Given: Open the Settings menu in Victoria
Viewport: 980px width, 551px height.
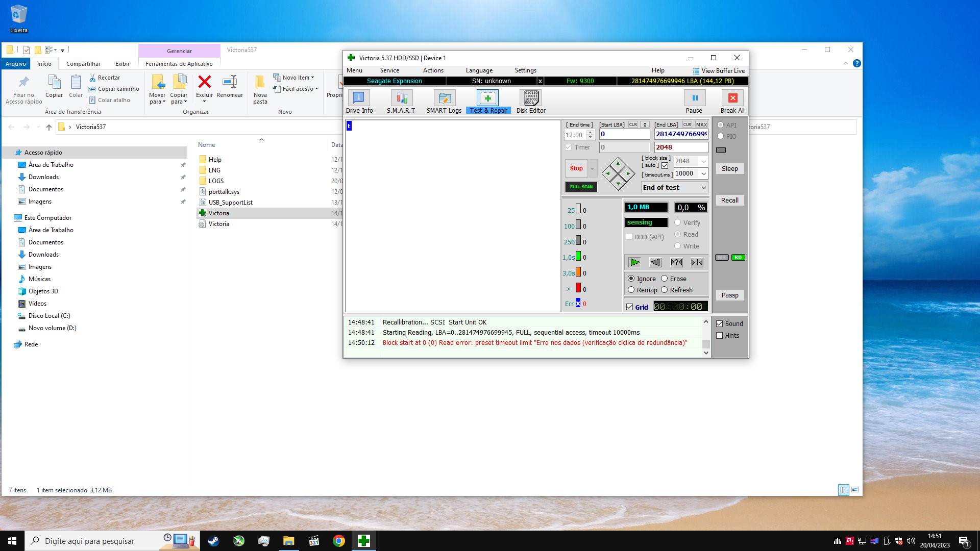Looking at the screenshot, I should 526,70.
